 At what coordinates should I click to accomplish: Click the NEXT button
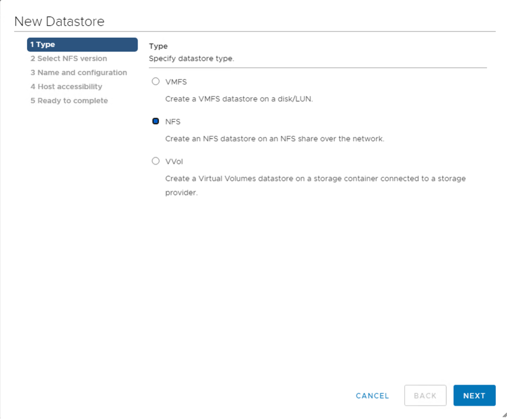pos(474,396)
